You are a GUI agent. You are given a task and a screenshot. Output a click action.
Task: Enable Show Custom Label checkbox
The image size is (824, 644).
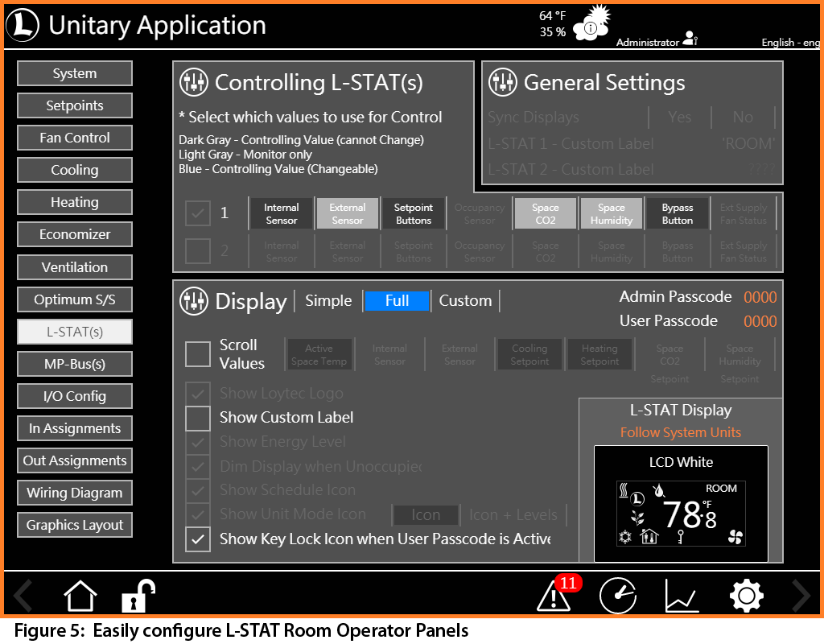198,419
